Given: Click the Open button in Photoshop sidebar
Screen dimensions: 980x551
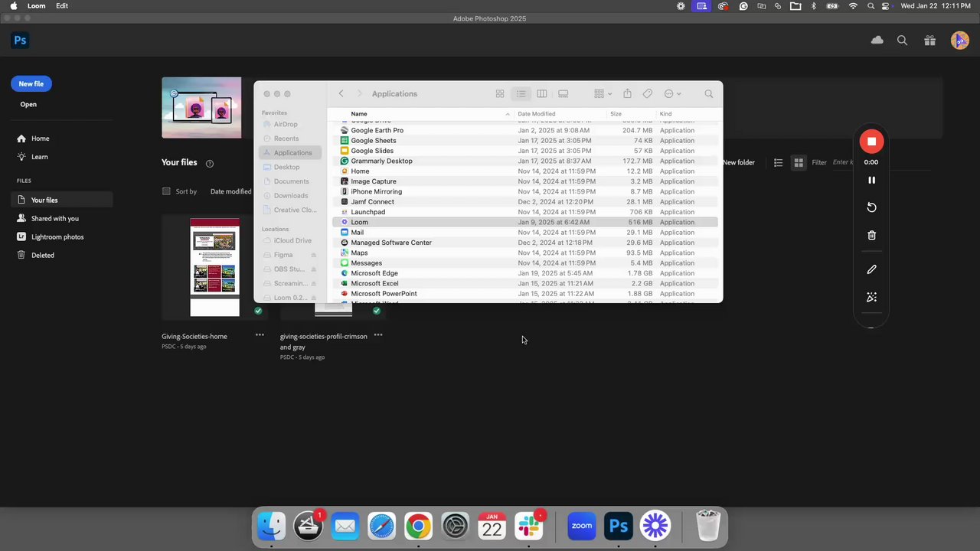Looking at the screenshot, I should [28, 104].
